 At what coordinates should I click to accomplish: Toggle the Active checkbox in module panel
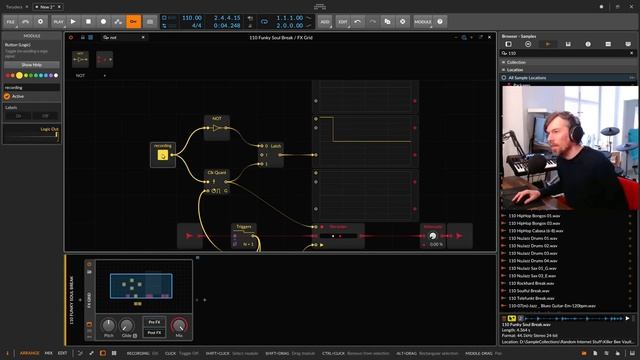[x=7, y=96]
